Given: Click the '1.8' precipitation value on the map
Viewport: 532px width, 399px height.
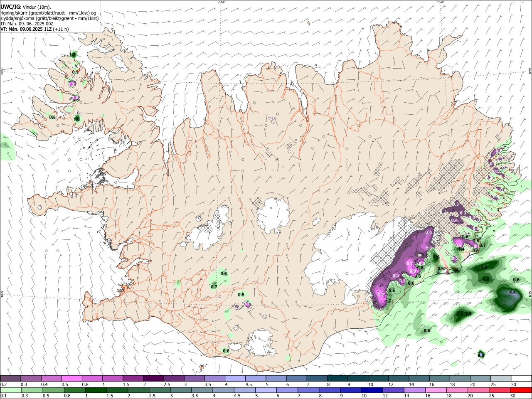Looking at the screenshot, I should pos(484,267).
